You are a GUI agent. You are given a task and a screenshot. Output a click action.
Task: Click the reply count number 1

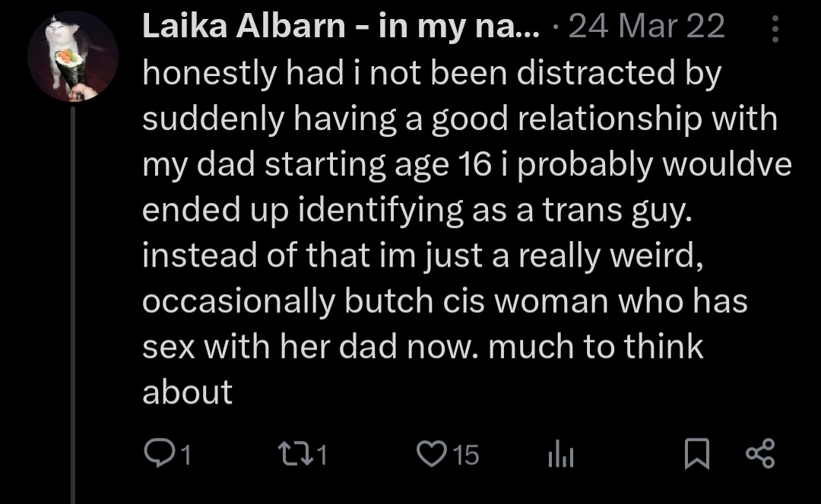click(x=185, y=455)
